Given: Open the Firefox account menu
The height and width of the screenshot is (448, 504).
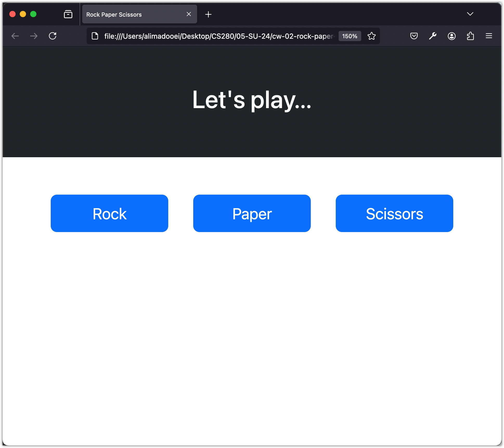Looking at the screenshot, I should coord(452,36).
